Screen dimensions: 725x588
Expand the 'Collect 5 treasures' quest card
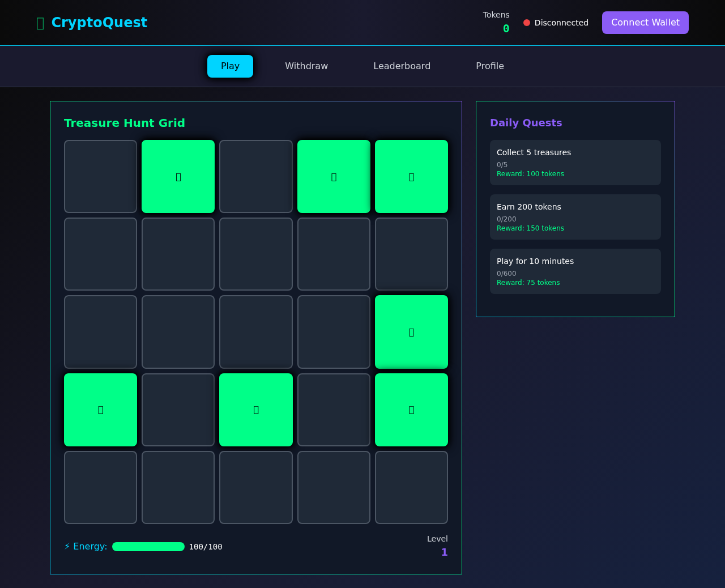click(x=575, y=163)
